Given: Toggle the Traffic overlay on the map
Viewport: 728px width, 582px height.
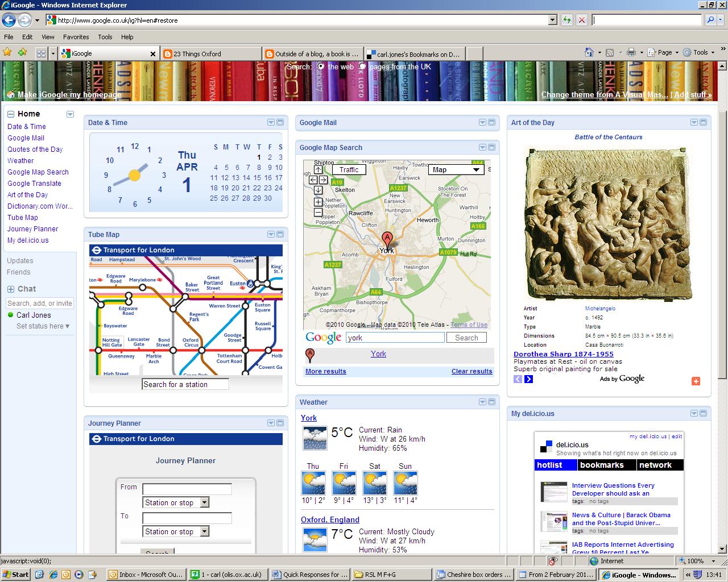Looking at the screenshot, I should tap(349, 169).
